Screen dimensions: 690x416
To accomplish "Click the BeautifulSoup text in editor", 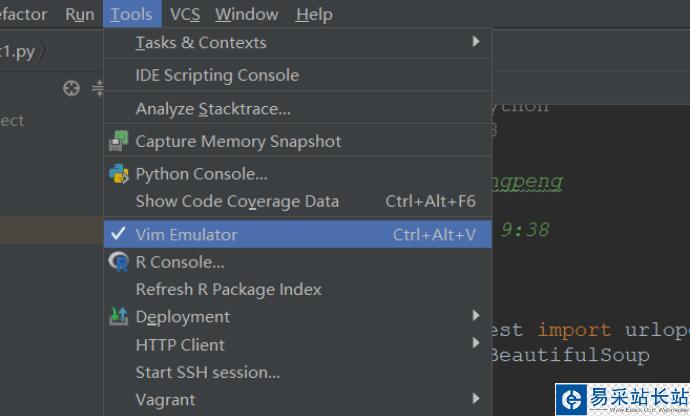I will coord(569,355).
